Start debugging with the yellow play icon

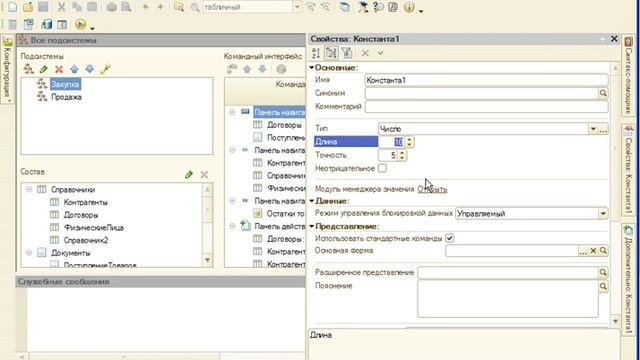(x=80, y=24)
